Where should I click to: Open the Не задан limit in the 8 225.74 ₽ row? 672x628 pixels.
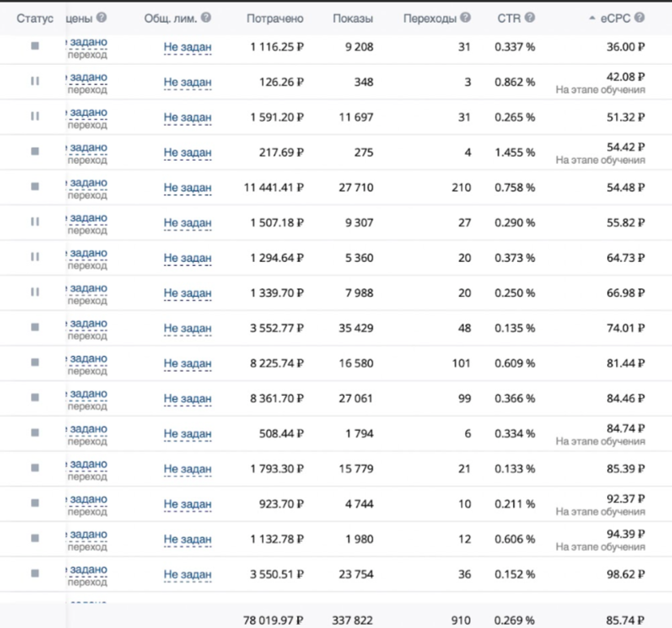point(187,363)
